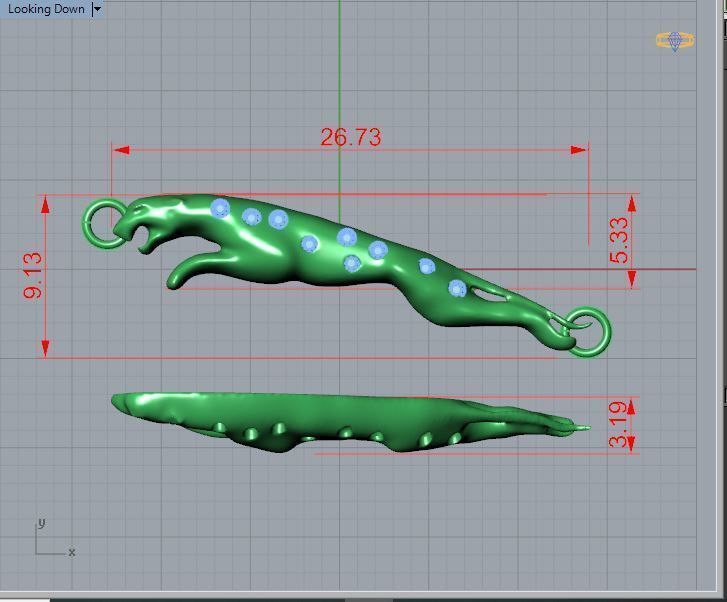Select the Looking Down viewport title
This screenshot has width=727, height=602.
[46, 9]
